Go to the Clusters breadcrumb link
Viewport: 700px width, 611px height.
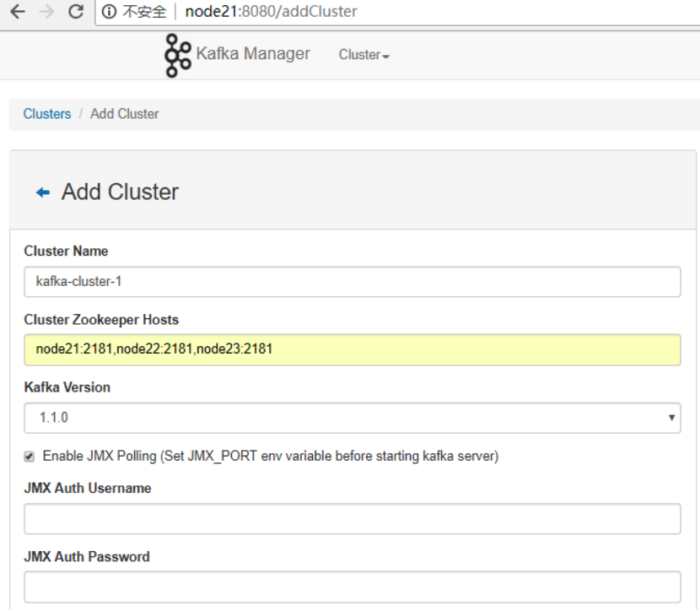(47, 114)
